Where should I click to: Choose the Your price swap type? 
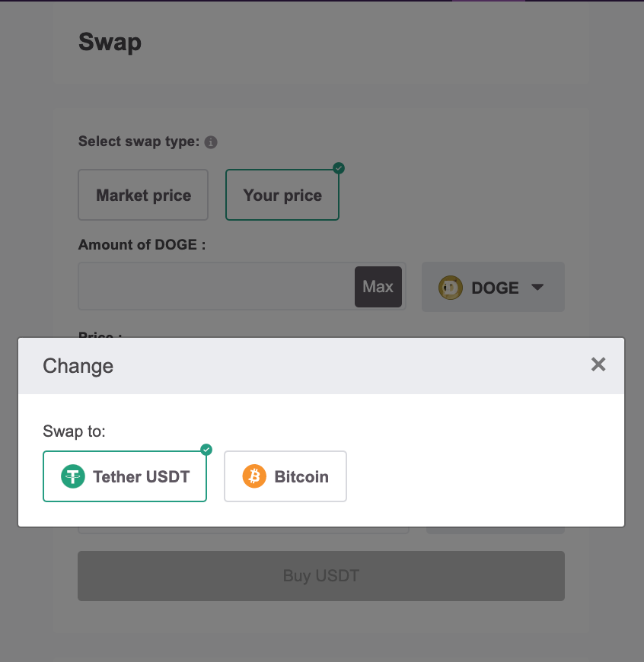(x=282, y=195)
